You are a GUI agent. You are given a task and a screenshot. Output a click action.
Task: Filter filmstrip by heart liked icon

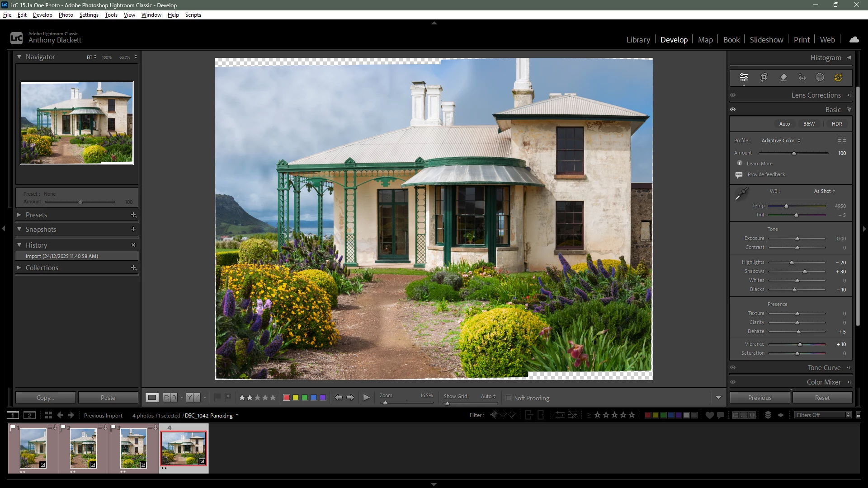tap(709, 415)
